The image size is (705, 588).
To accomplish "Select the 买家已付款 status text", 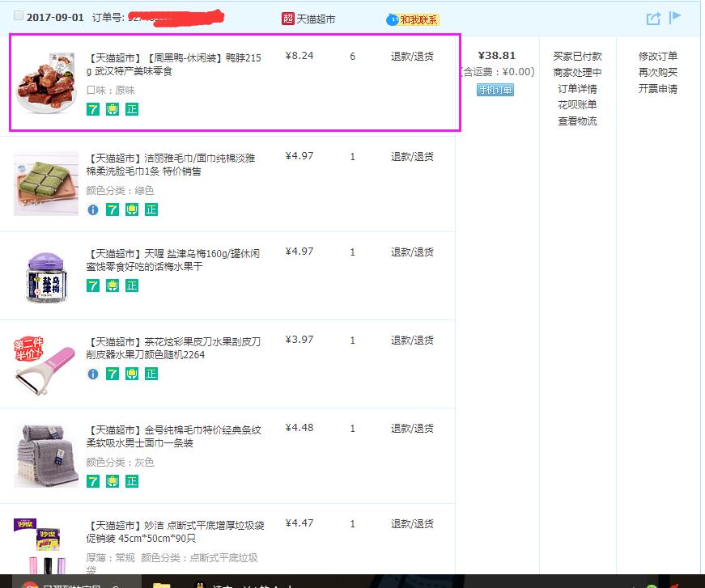I will point(577,56).
